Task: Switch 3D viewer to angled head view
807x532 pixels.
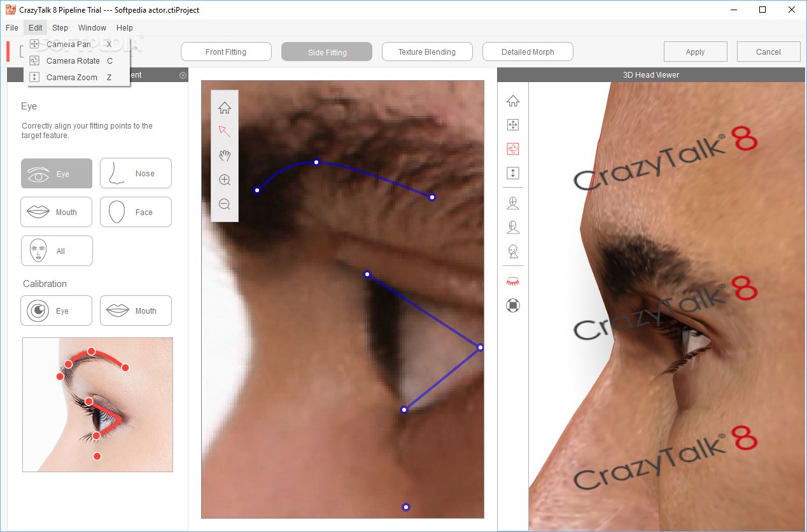Action: (x=513, y=227)
